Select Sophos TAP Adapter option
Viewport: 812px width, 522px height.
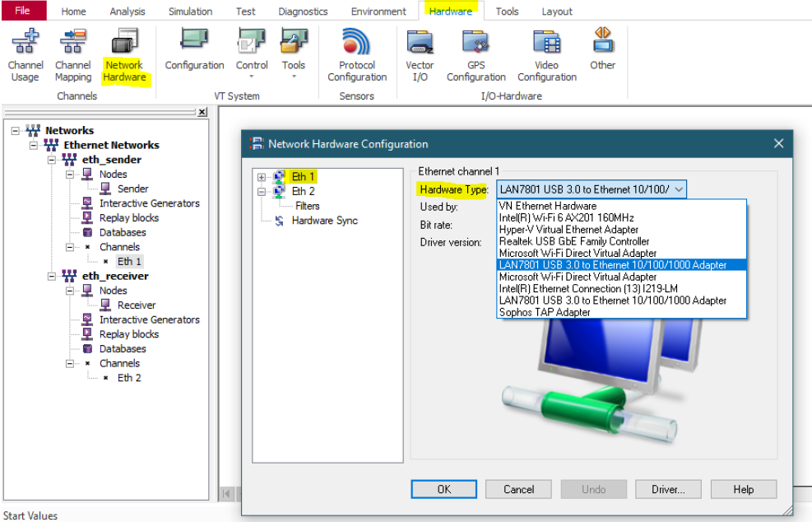pos(621,313)
